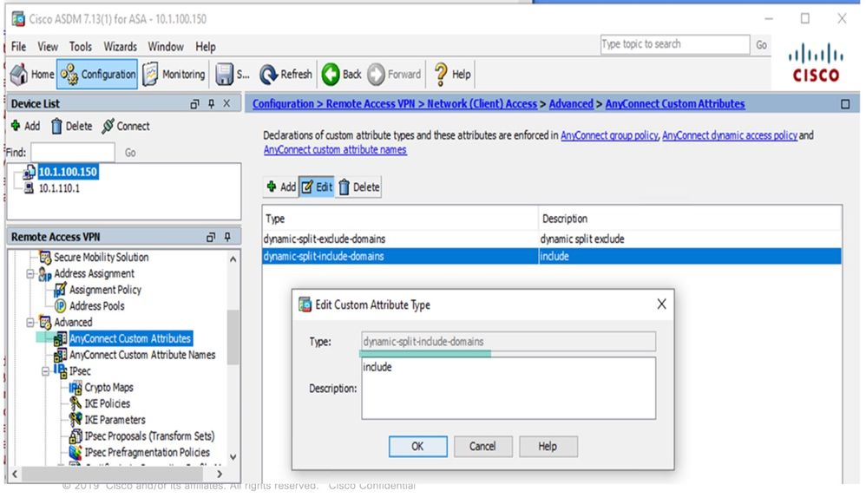Open AnyConnect Custom Attribute Names
This screenshot has height=504, width=866.
[142, 355]
